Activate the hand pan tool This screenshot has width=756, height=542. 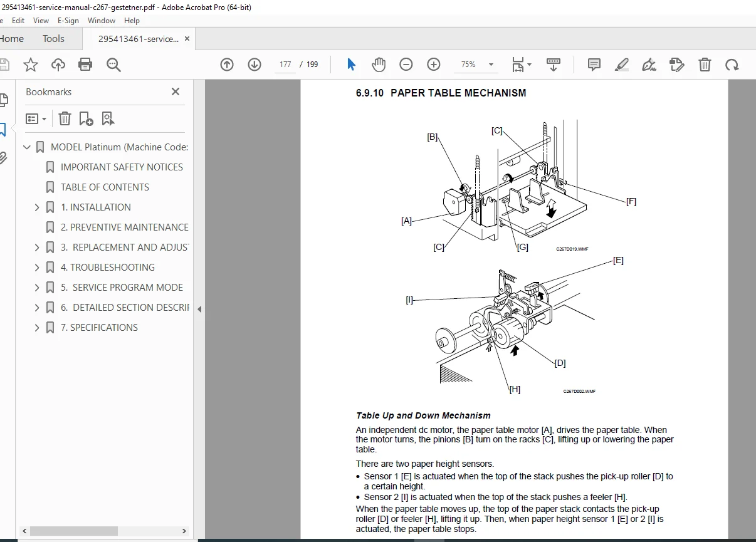pyautogui.click(x=379, y=65)
